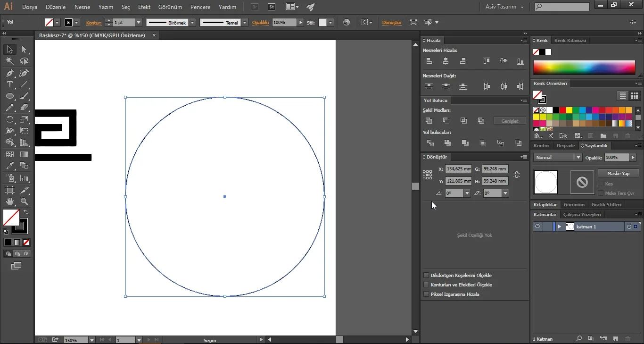644x344 pixels.
Task: Click the reference point locator grid
Action: [x=428, y=175]
